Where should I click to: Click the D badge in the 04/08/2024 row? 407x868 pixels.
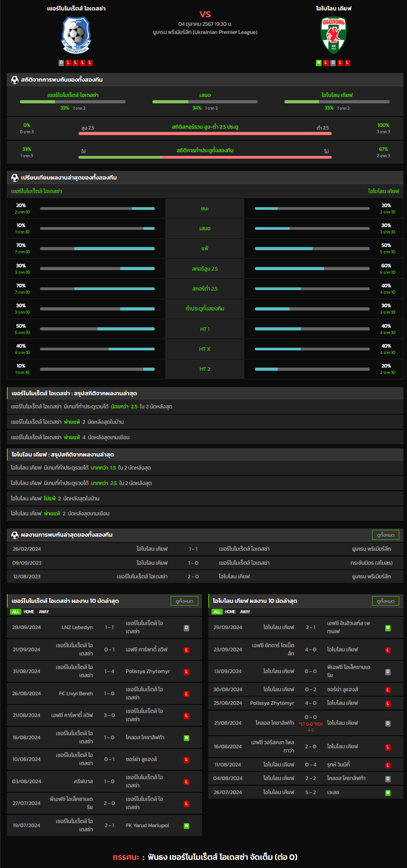pyautogui.click(x=388, y=779)
